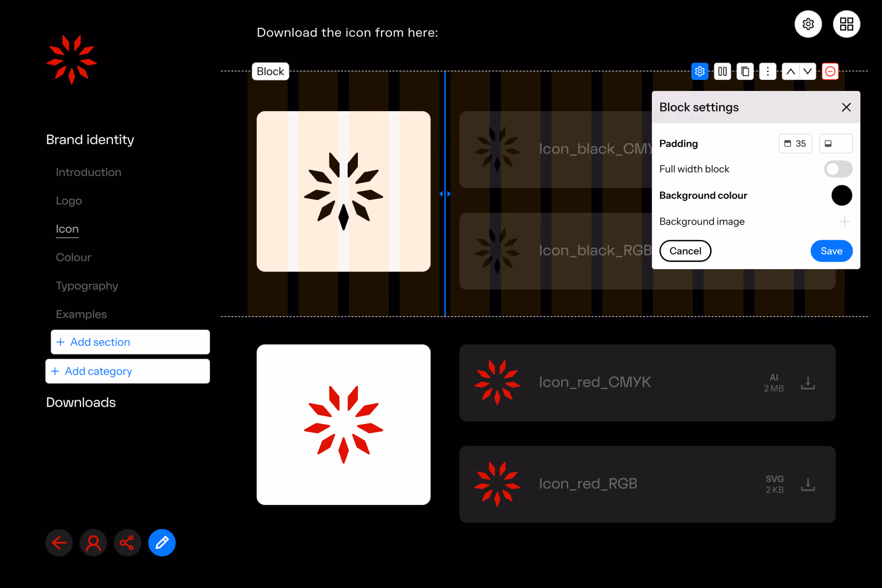Image resolution: width=882 pixels, height=588 pixels.
Task: Click Add section button
Action: 130,342
